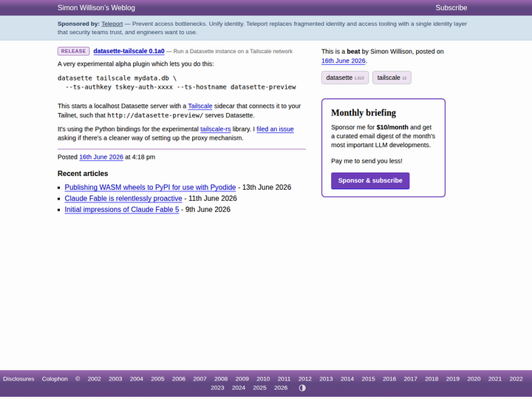This screenshot has height=399, width=532.
Task: Open the Subscribe link in header
Action: coord(451,7)
